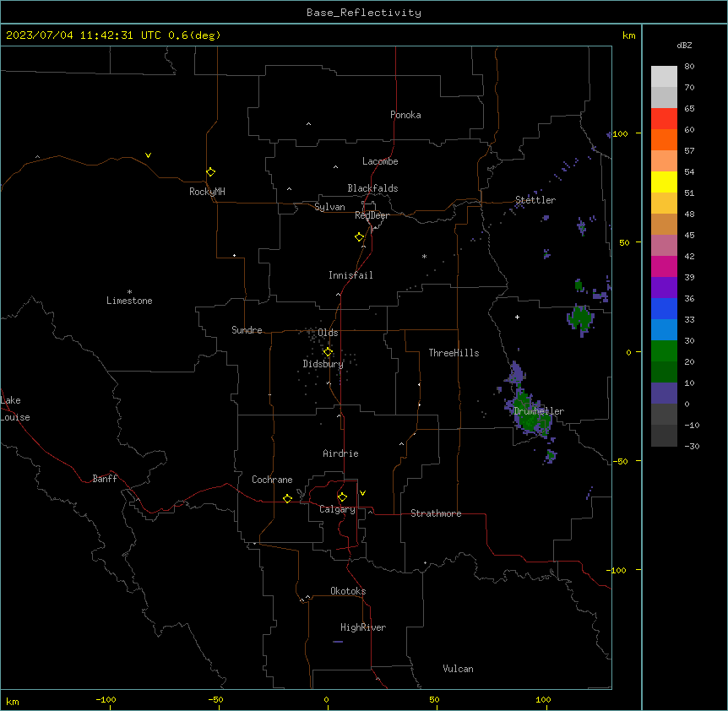Click the Base_Reflectivity title

[364, 13]
